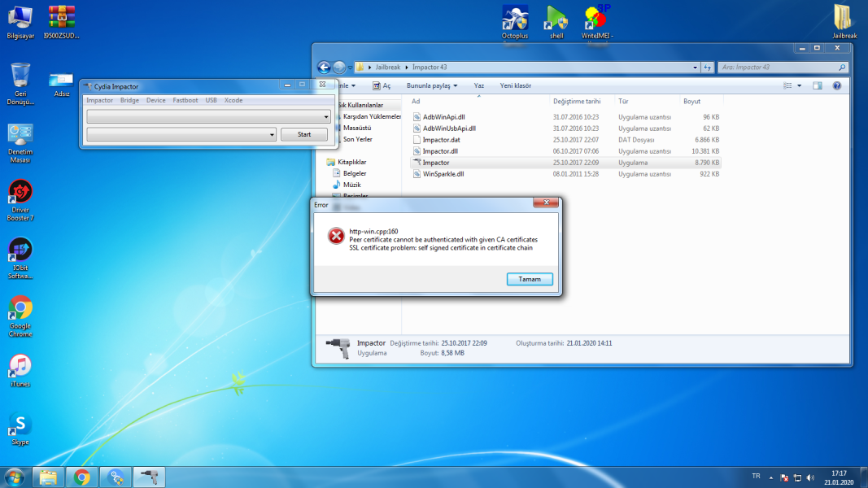
Task: Open the Bununla paylaş dropdown in Explorer
Action: 432,85
